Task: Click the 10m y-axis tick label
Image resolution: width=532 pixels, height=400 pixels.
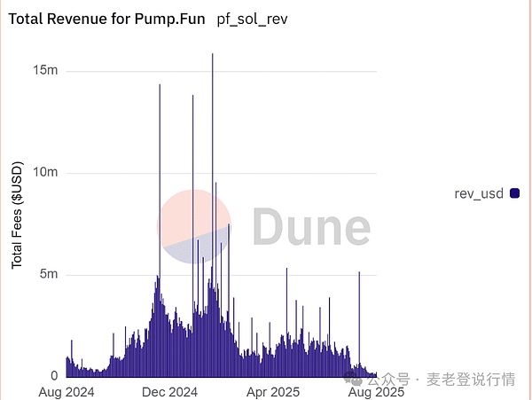Action: point(46,173)
